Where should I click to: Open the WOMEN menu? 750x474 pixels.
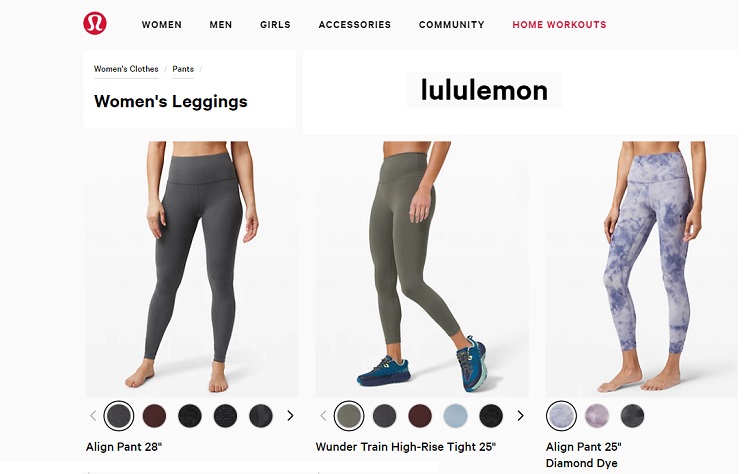click(162, 24)
